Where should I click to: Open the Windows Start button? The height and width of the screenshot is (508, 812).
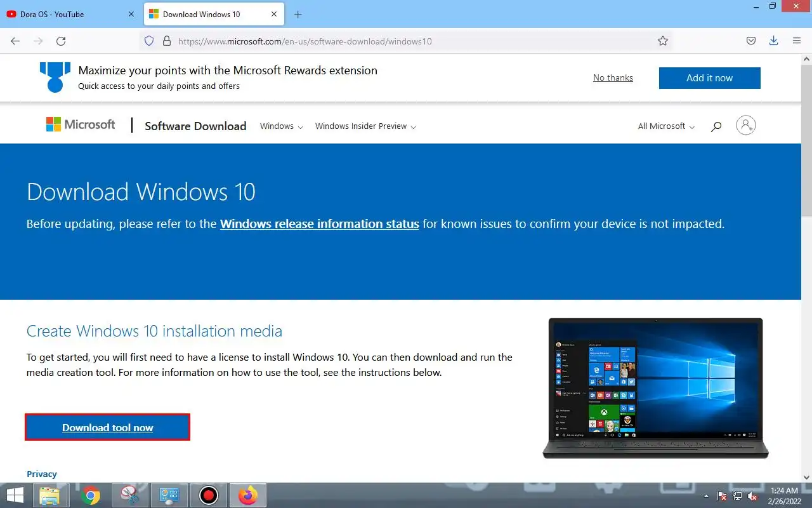point(15,495)
